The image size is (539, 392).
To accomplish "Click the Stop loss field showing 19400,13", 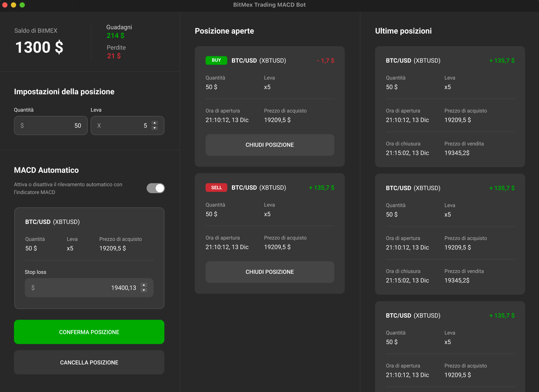I will pyautogui.click(x=89, y=288).
